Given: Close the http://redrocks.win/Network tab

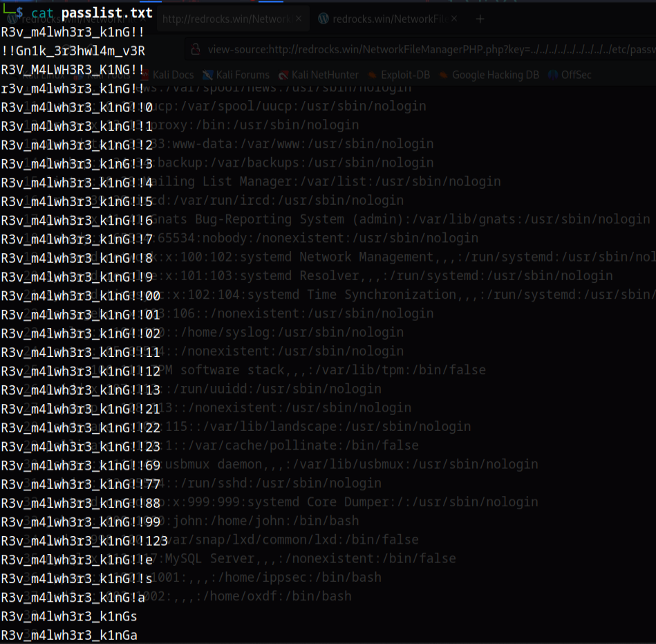Looking at the screenshot, I should pos(299,19).
